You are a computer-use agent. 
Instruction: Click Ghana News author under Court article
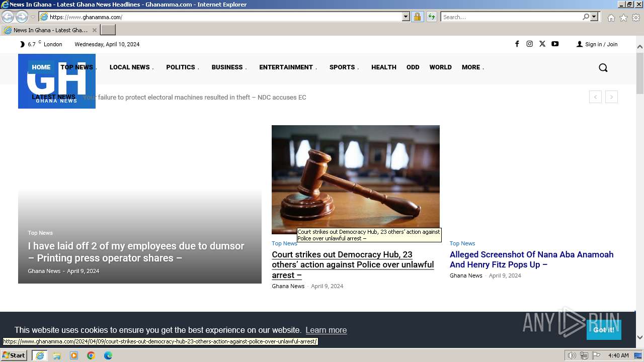click(x=288, y=286)
